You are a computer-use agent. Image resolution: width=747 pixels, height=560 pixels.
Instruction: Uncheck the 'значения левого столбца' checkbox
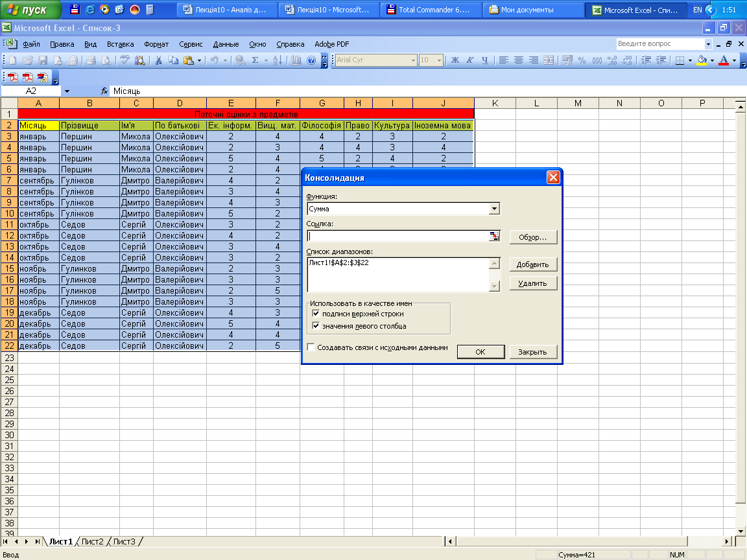[x=316, y=326]
